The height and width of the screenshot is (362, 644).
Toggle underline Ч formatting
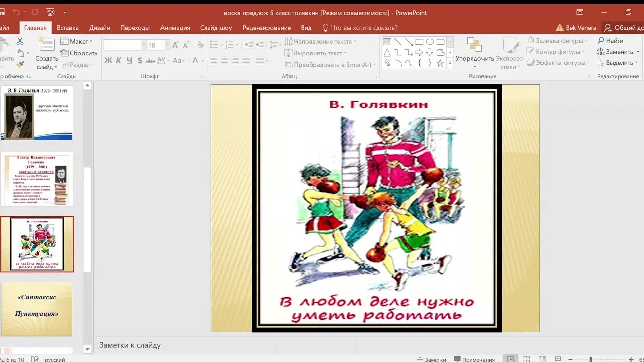(129, 61)
